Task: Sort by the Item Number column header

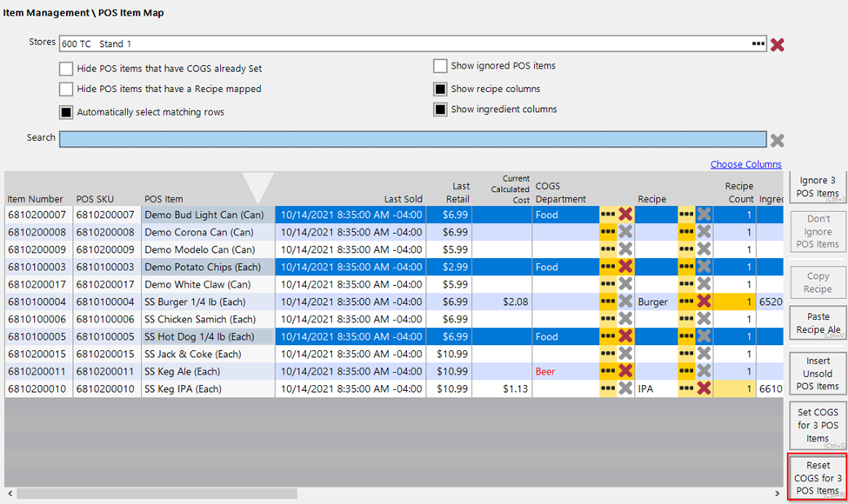Action: [x=35, y=199]
